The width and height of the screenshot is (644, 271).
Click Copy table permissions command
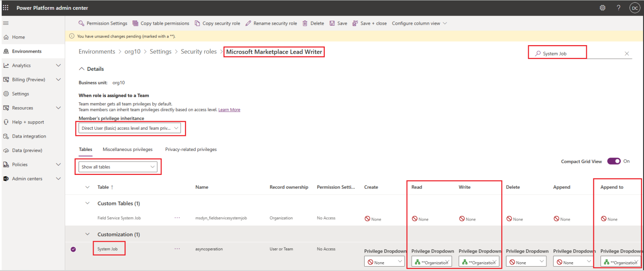pyautogui.click(x=161, y=23)
